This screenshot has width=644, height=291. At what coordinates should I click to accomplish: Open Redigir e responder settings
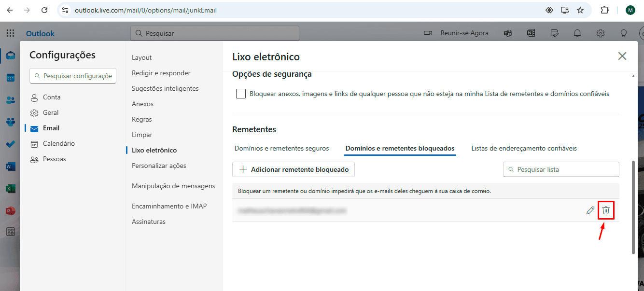161,73
